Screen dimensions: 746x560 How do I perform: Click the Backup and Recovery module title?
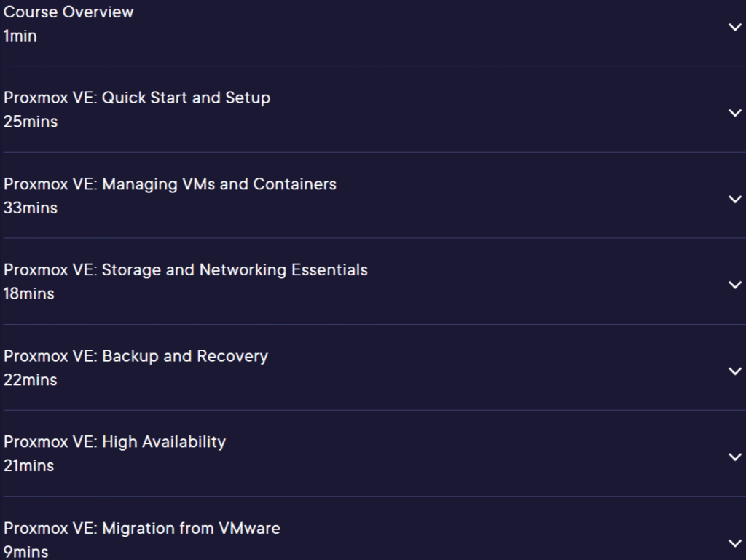click(136, 357)
